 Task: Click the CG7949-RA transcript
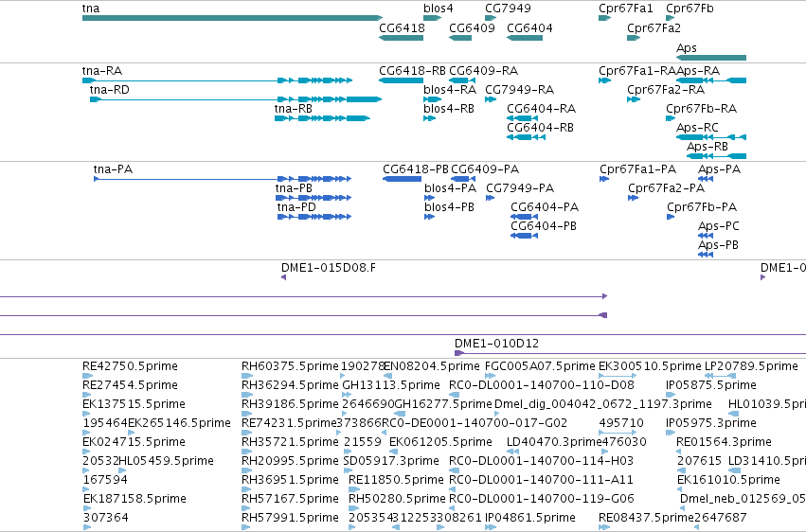[491, 99]
